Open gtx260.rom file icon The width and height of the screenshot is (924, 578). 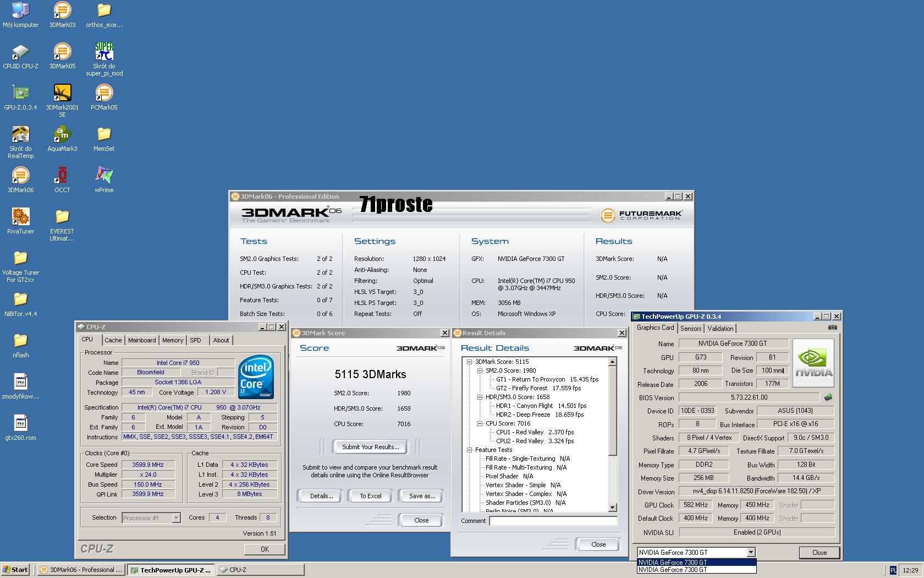pos(20,428)
